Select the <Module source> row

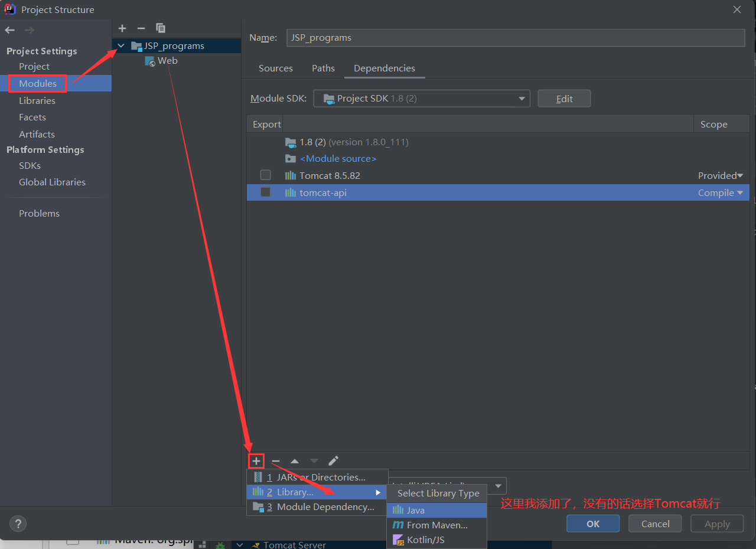click(x=498, y=158)
